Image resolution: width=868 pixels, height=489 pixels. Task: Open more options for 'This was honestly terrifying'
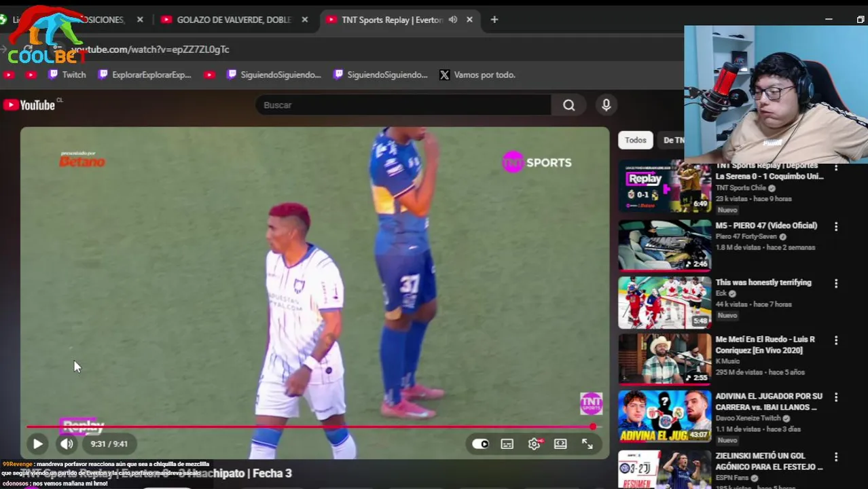836,283
